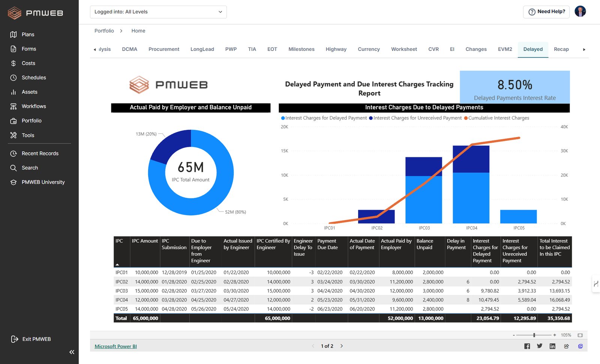Open the user profile avatar
This screenshot has width=600, height=364.
(x=580, y=12)
